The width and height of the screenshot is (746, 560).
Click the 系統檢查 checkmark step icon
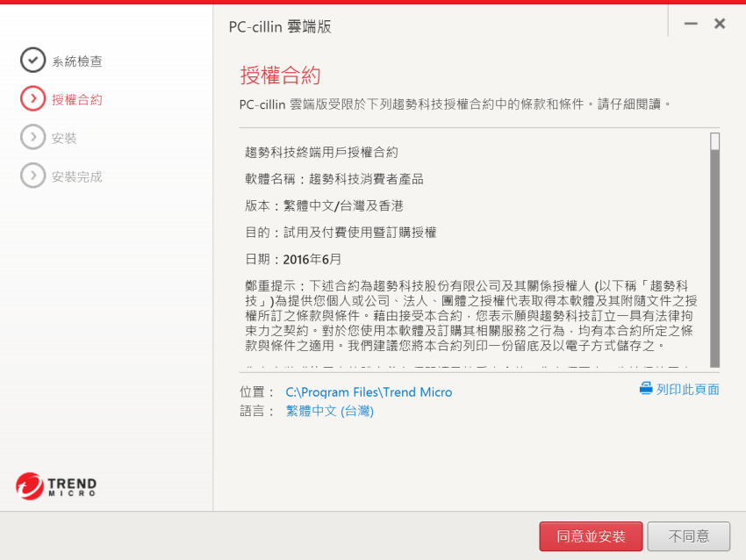[32, 61]
